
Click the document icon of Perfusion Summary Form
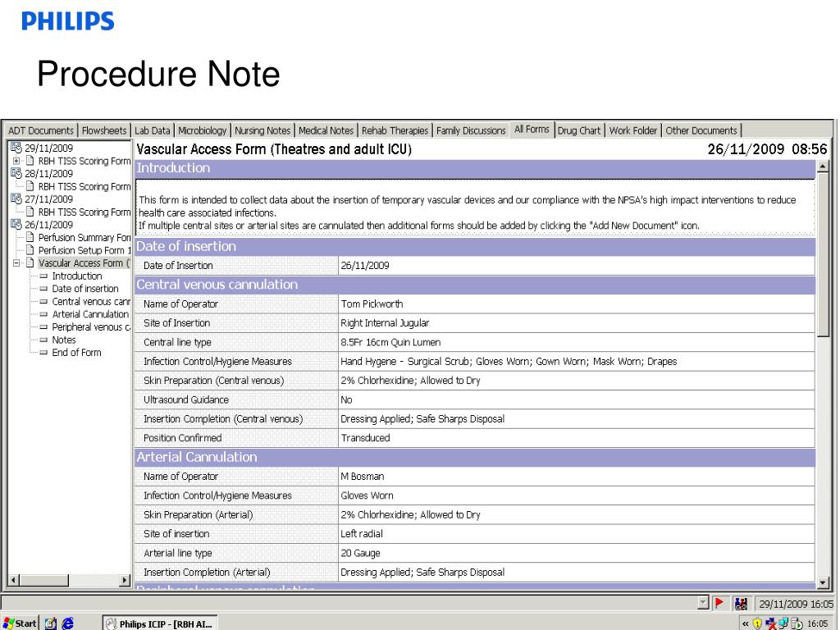[x=30, y=237]
